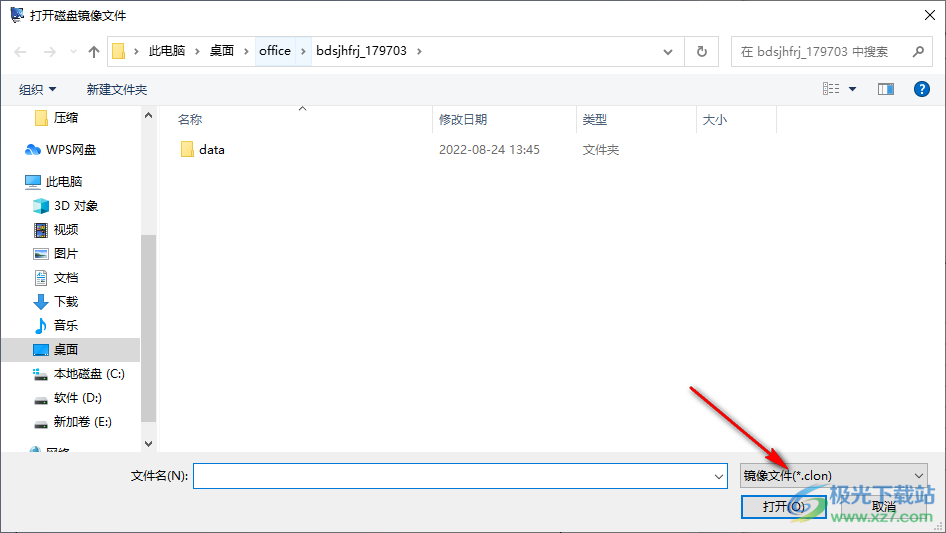Click 打开(O) button
Viewport: 946px width, 533px height.
(784, 506)
